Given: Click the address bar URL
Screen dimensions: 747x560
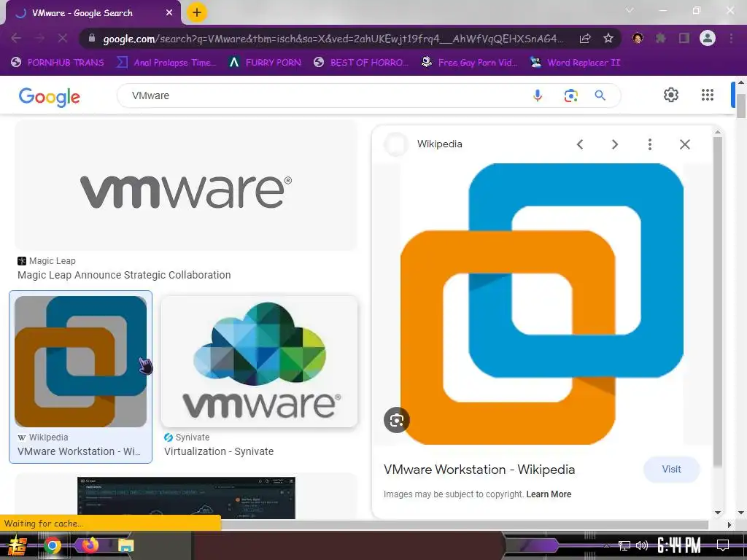Looking at the screenshot, I should tap(333, 39).
